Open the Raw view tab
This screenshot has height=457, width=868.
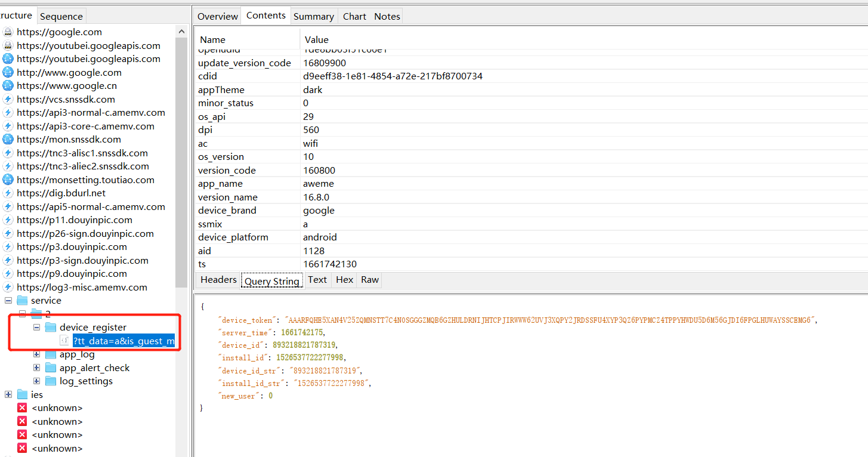369,280
